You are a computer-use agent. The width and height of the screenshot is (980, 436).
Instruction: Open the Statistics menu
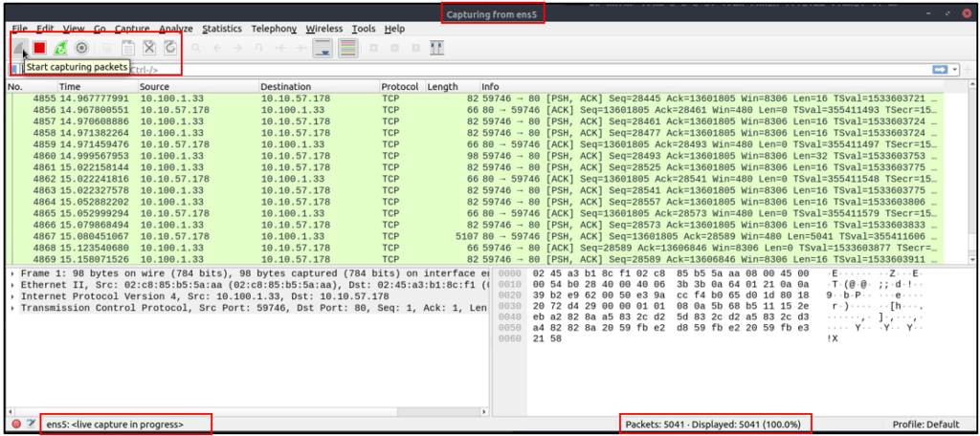click(222, 29)
